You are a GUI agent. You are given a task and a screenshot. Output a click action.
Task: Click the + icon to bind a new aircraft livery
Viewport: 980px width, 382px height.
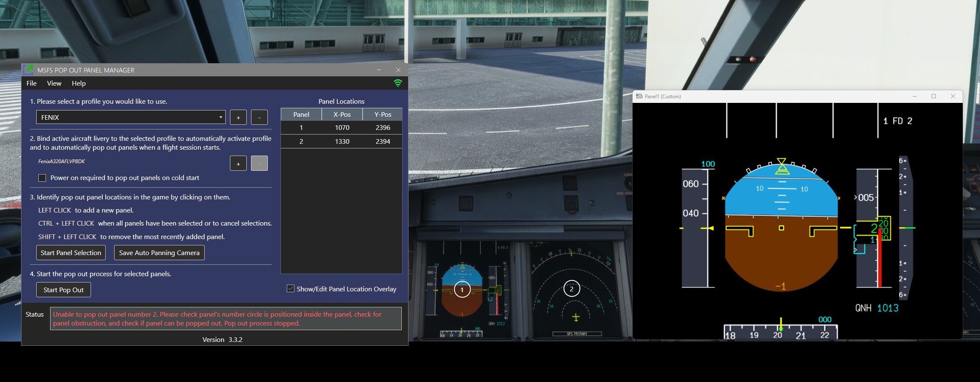(238, 163)
